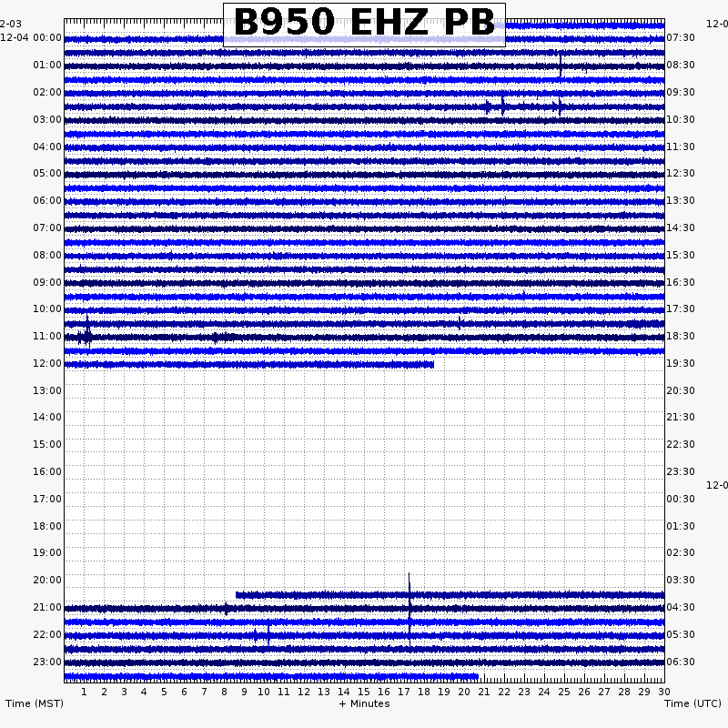Screen dimensions: 728x728
Task: Click the Time (UTC) axis label
Action: (x=693, y=704)
